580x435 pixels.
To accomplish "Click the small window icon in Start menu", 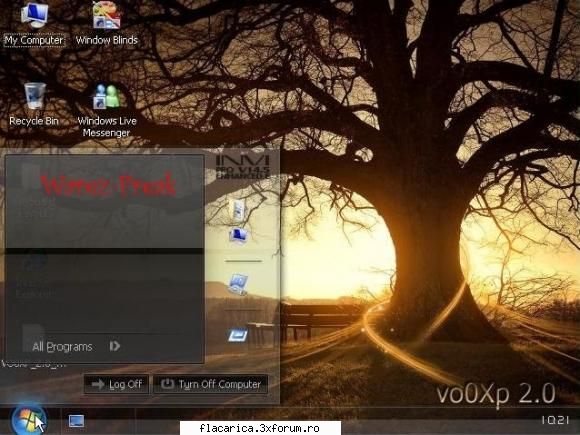I will point(238,335).
